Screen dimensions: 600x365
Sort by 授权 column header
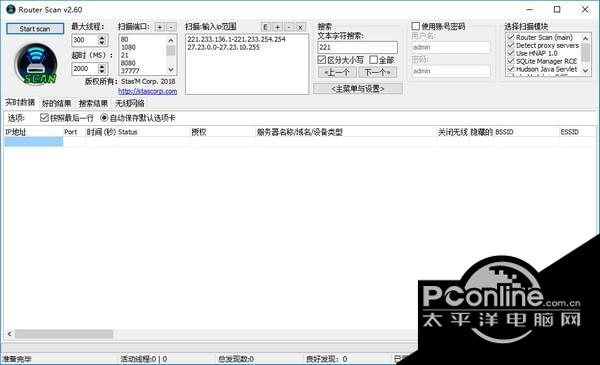pos(223,132)
